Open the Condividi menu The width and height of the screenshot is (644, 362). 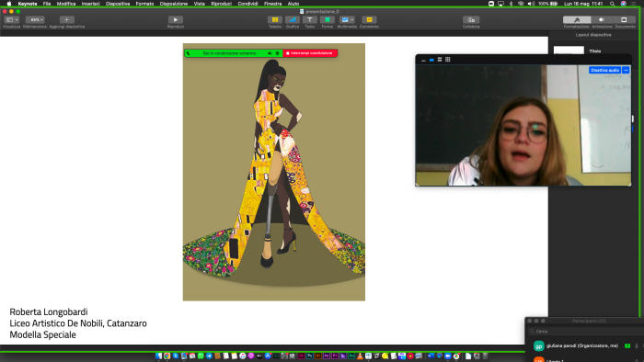(x=247, y=4)
